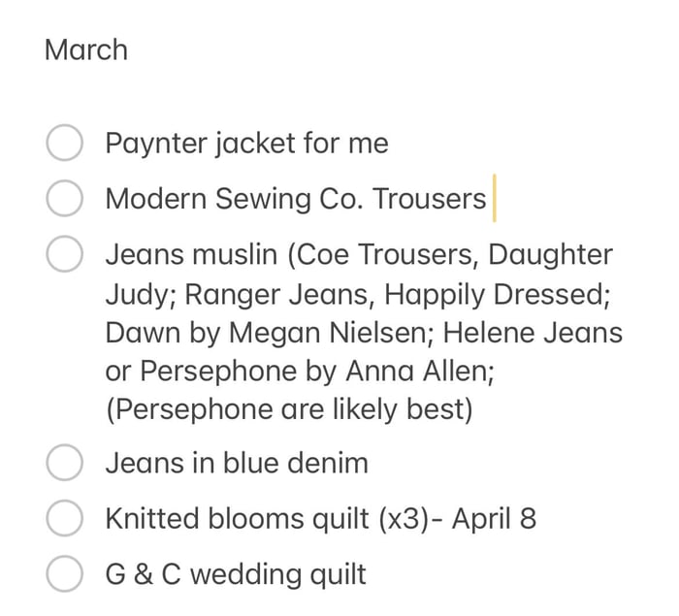Mark G & C wedding quilt as done
The image size is (679, 616).
pyautogui.click(x=65, y=573)
